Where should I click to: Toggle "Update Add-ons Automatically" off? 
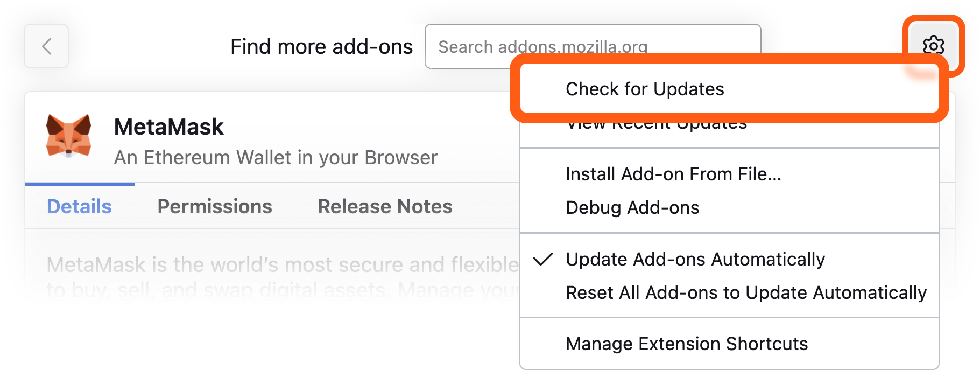pyautogui.click(x=695, y=259)
